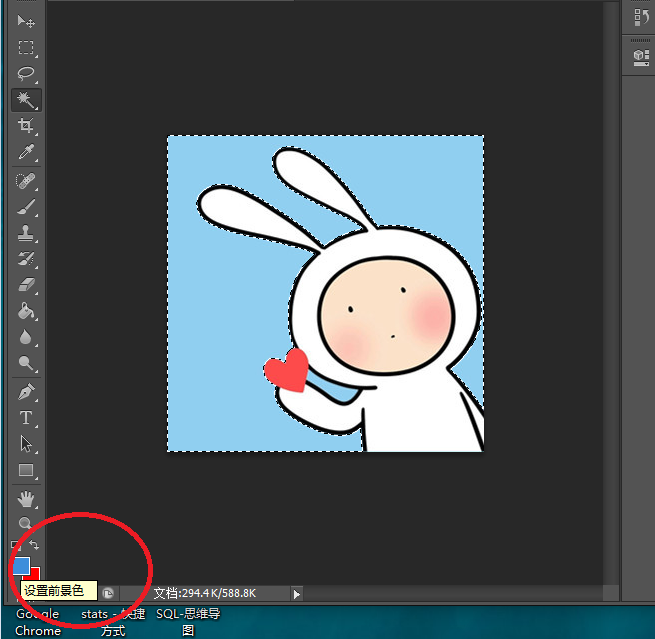This screenshot has width=655, height=639.
Task: Select the Pen tool
Action: [x=26, y=392]
